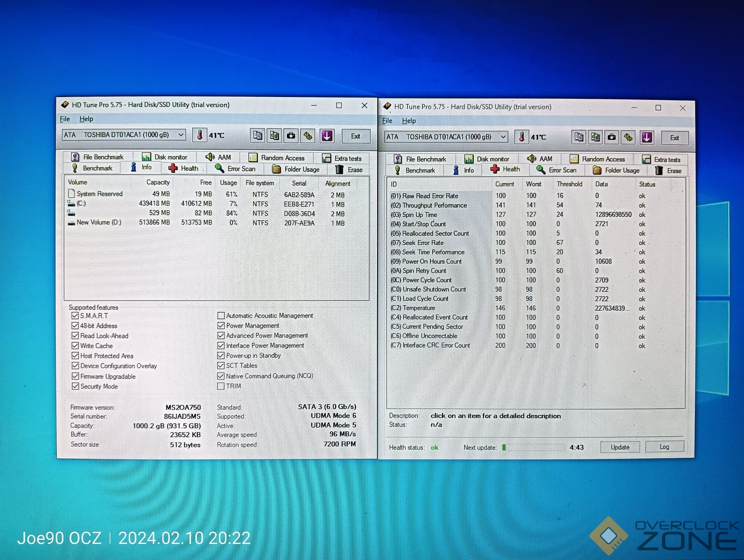
Task: Click second copy icon in left window toolbar
Action: tap(274, 135)
